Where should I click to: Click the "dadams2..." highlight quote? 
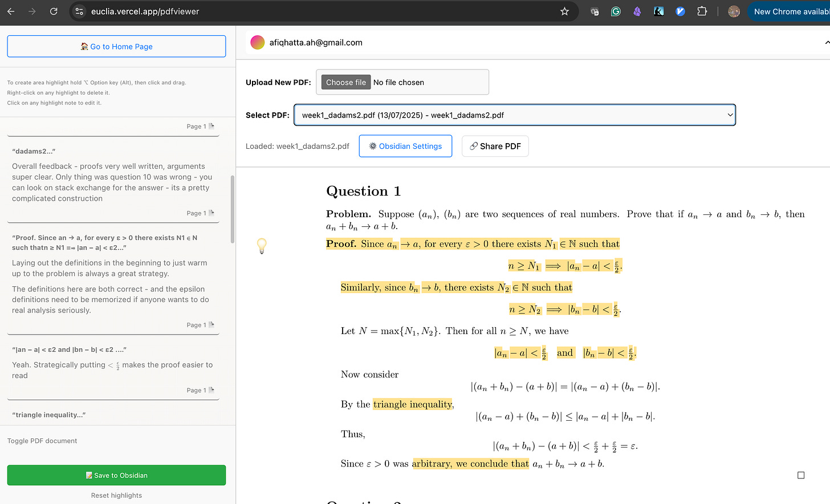pos(34,151)
